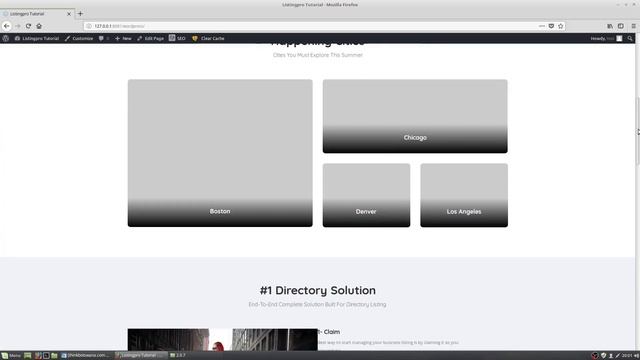The height and width of the screenshot is (360, 640).
Task: Open the page actions three-dots menu
Action: (542, 26)
